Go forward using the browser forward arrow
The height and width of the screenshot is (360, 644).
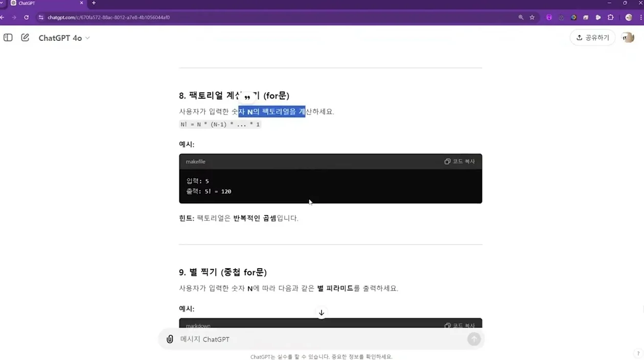click(14, 17)
